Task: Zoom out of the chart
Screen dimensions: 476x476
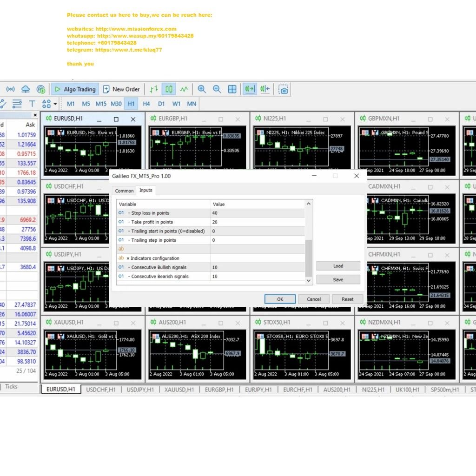Action: point(217,89)
